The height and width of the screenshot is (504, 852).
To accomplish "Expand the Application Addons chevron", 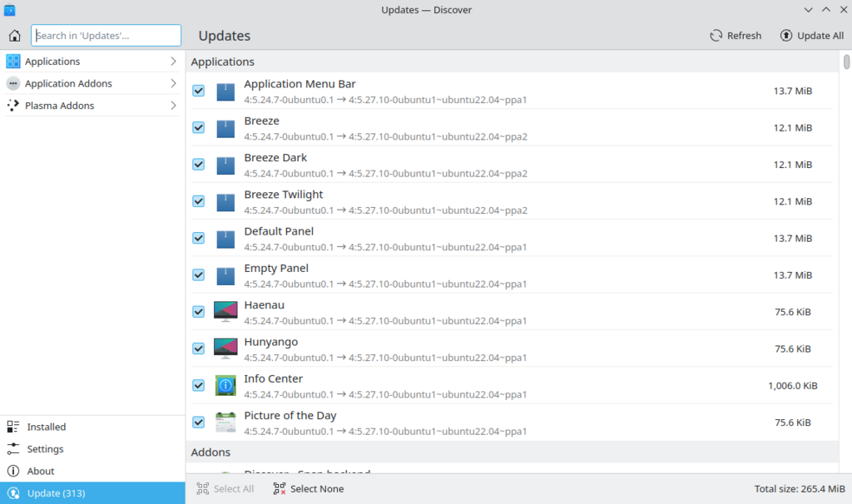I will pyautogui.click(x=173, y=83).
